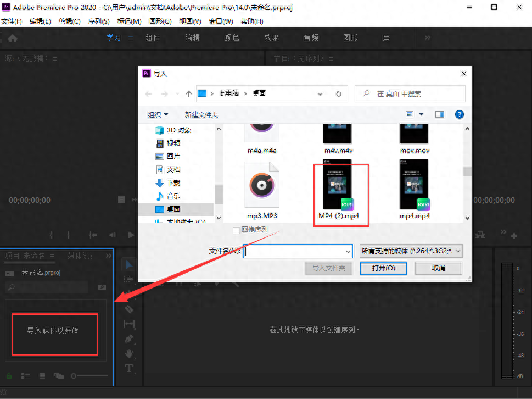Expand project panel tabs overflow chevrons
The height and width of the screenshot is (399, 532).
(x=108, y=256)
